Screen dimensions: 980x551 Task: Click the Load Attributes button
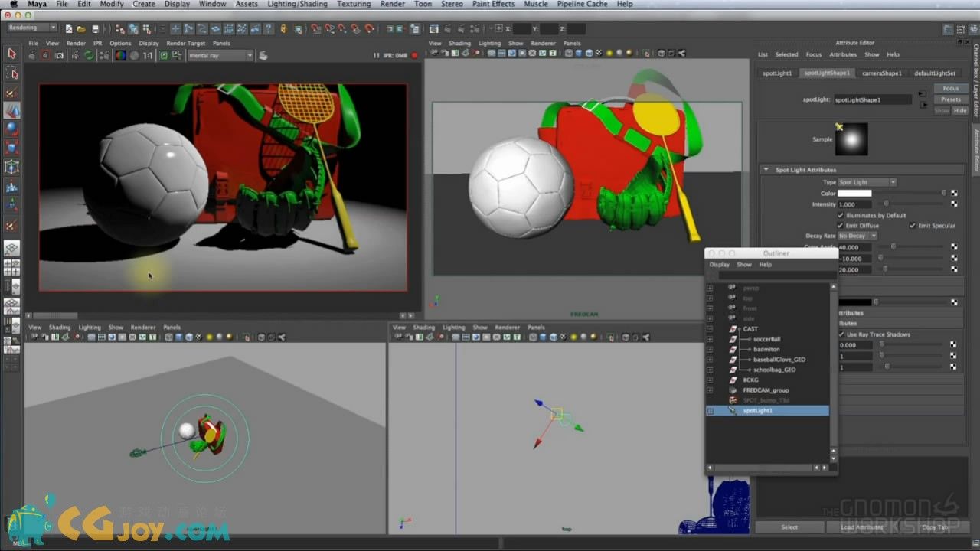point(861,527)
